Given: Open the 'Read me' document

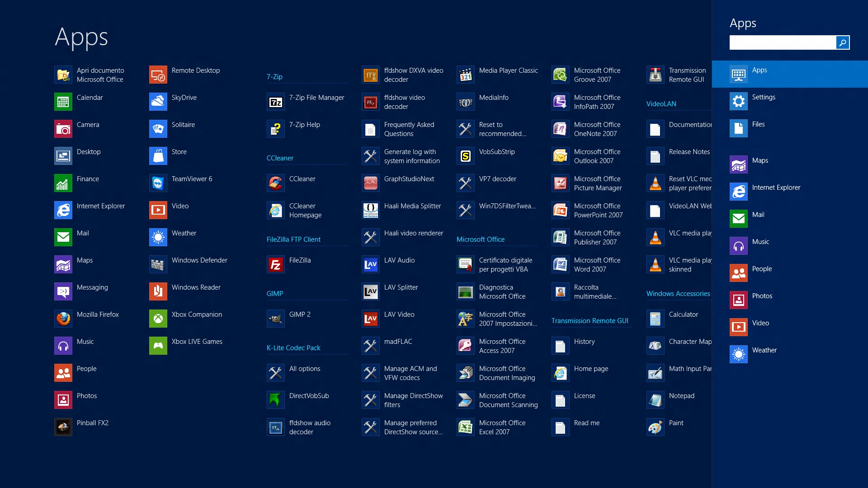Looking at the screenshot, I should pos(592,427).
